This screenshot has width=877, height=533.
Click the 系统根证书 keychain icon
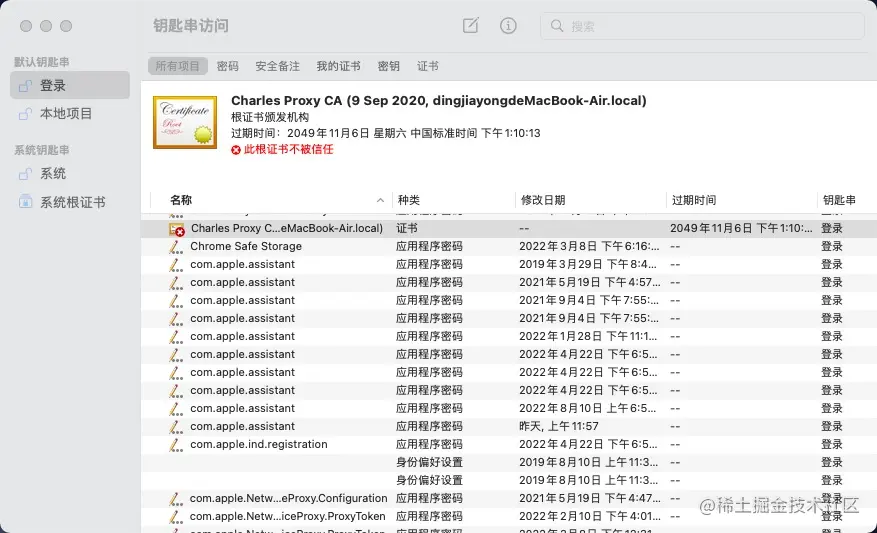click(x=25, y=201)
